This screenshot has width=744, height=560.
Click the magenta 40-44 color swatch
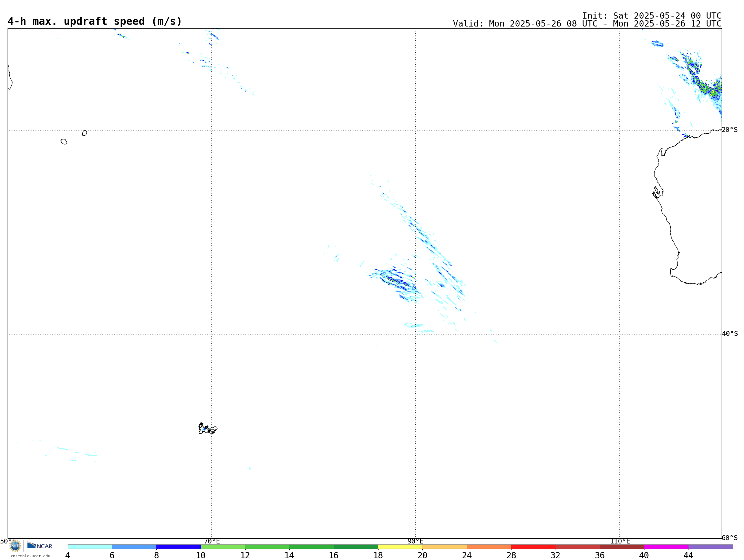pyautogui.click(x=666, y=547)
